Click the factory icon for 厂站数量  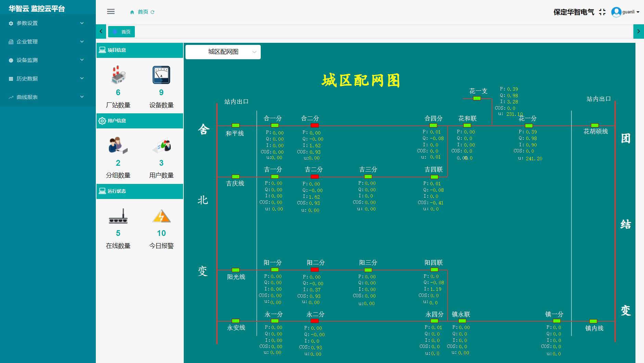coord(118,75)
